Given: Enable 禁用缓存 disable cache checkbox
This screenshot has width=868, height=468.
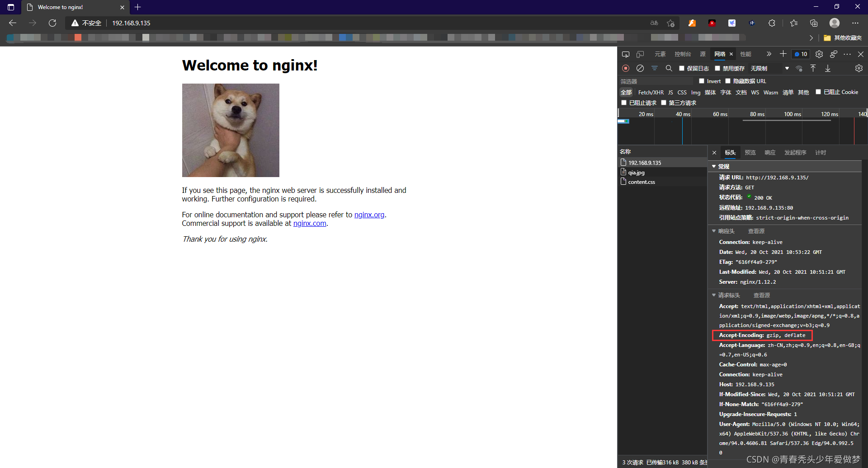Looking at the screenshot, I should pos(717,68).
